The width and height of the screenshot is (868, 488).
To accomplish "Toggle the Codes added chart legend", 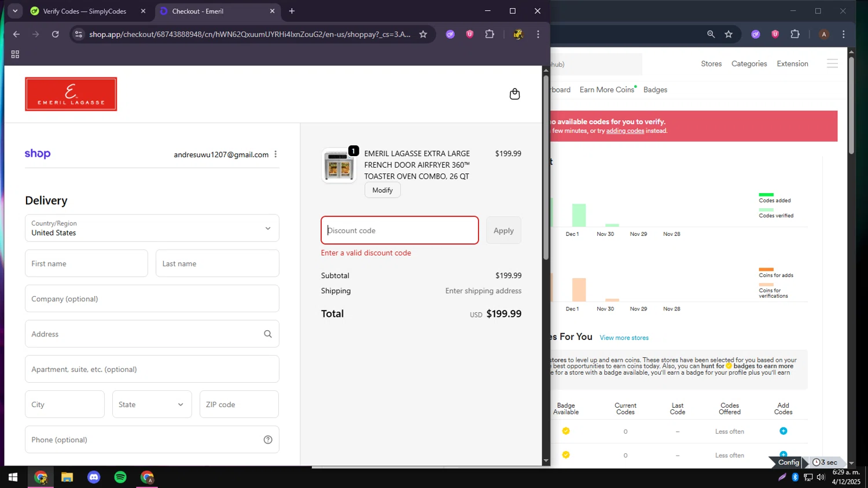I will pyautogui.click(x=774, y=198).
